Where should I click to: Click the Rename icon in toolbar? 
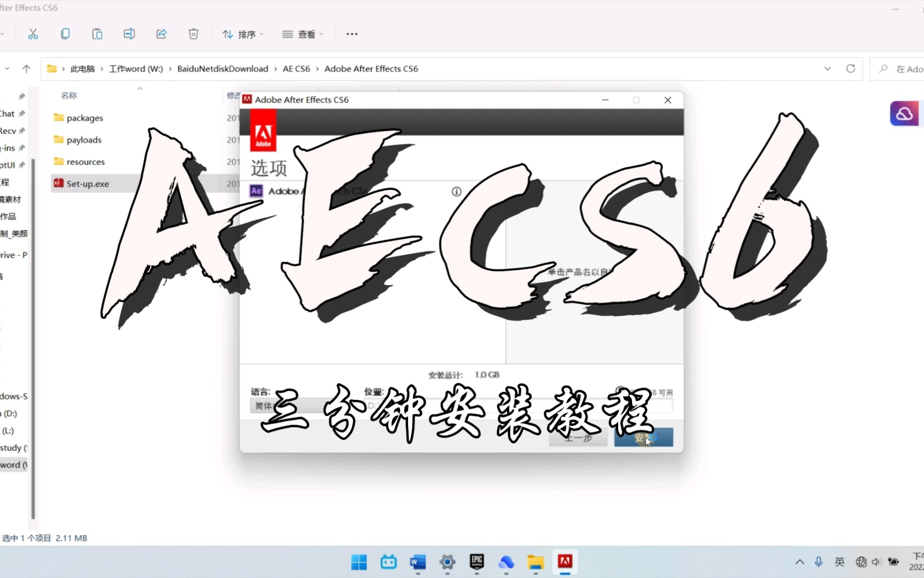click(129, 34)
